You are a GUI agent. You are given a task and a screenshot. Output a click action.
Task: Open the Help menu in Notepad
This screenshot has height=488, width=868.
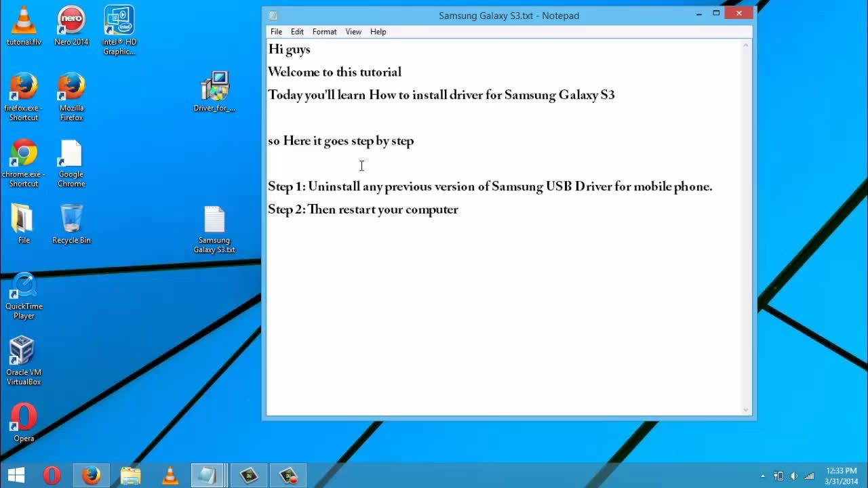pyautogui.click(x=378, y=32)
